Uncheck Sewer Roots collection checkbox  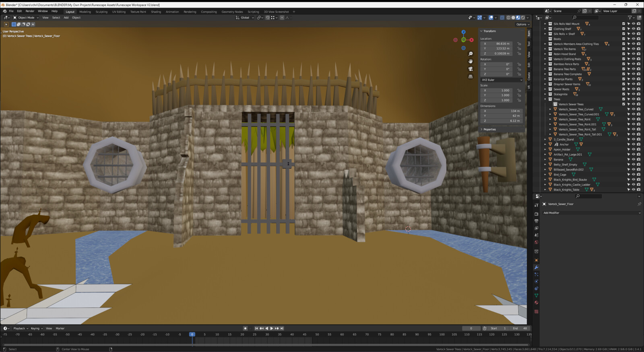click(x=623, y=89)
